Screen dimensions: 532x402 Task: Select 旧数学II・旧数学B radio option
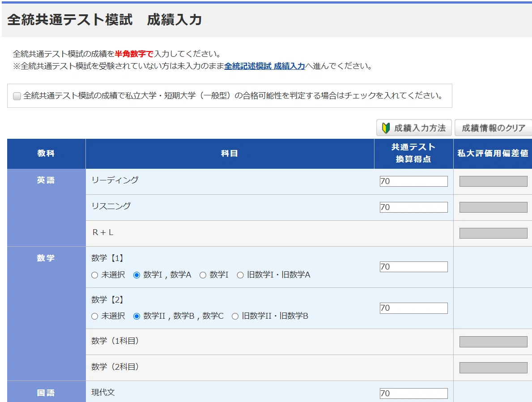pos(235,316)
